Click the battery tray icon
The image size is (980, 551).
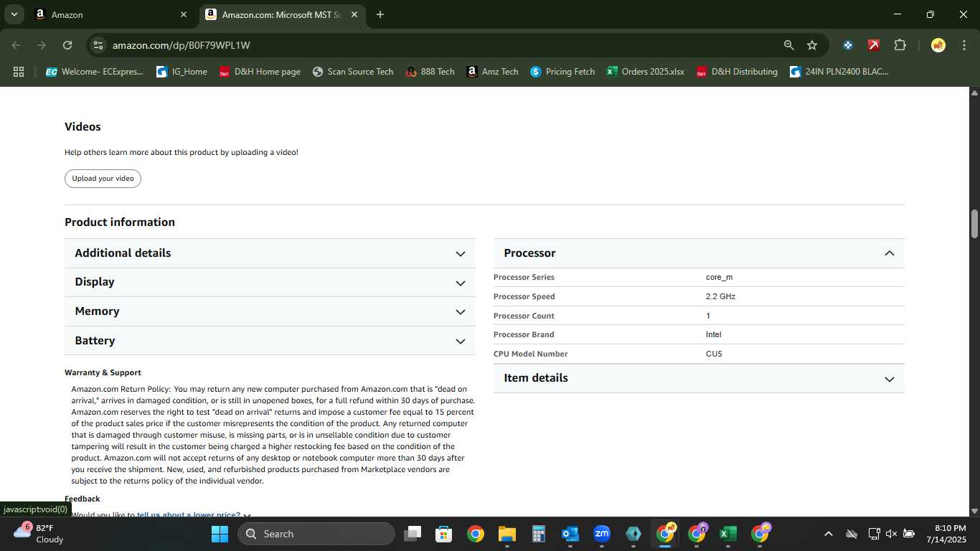[908, 534]
